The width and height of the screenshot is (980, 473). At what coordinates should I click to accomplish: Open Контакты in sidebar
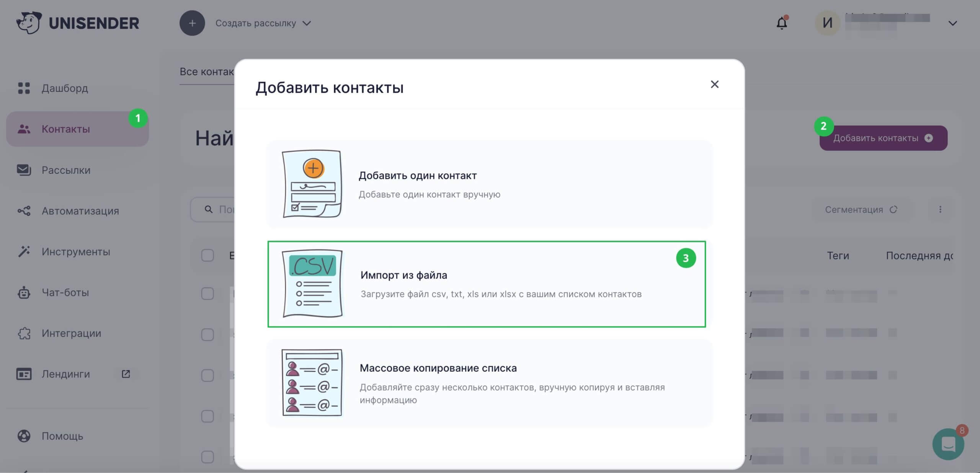click(77, 129)
